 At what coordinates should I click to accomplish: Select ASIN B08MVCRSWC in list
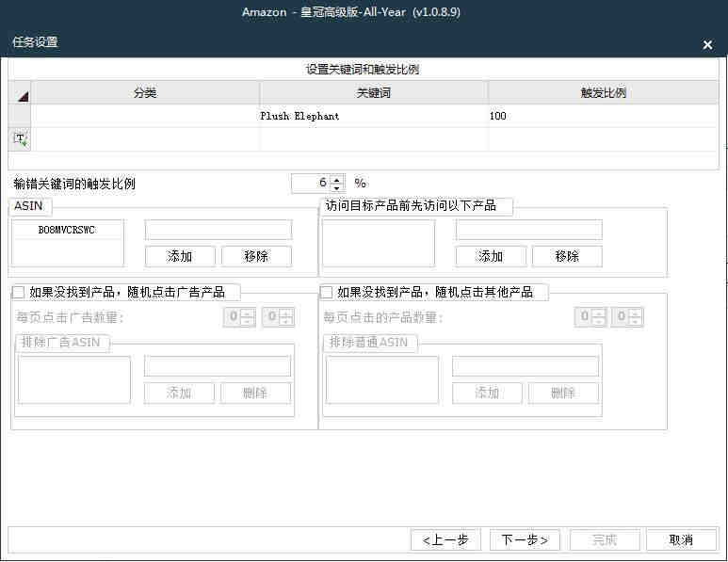tap(67, 230)
